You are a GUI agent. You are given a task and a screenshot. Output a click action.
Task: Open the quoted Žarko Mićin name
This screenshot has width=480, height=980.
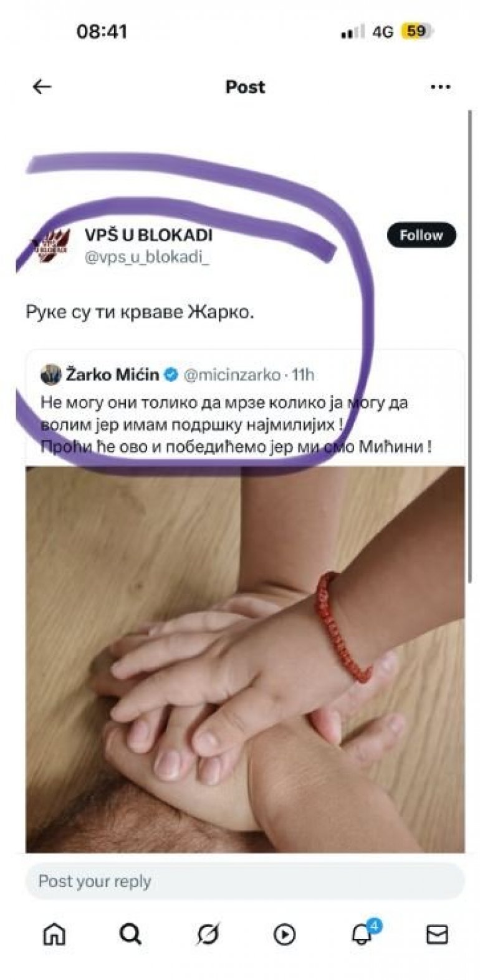tap(112, 375)
